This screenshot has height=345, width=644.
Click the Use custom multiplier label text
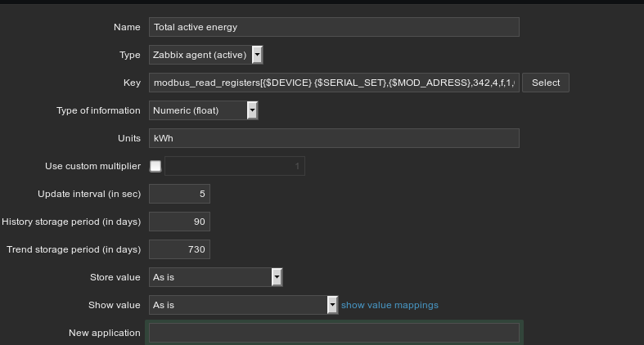point(92,166)
